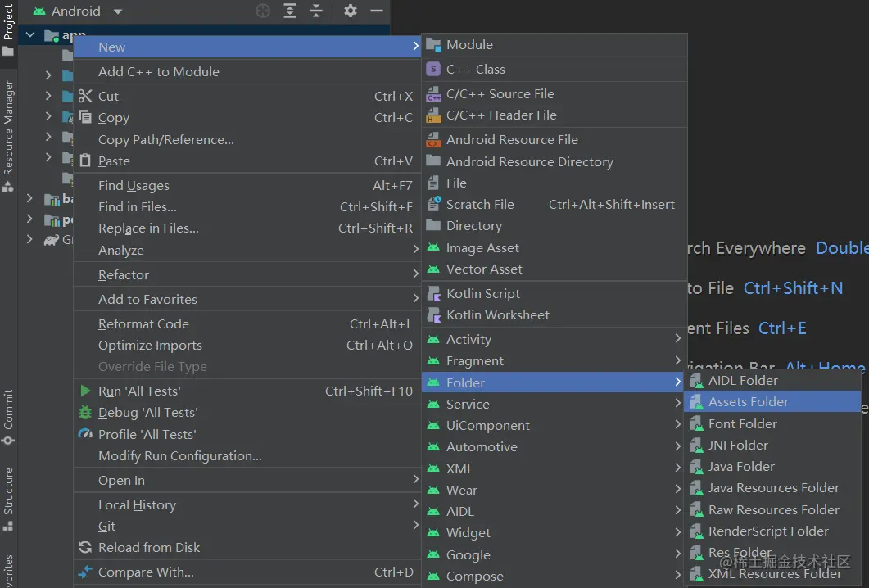Select RenderScript Folder entry
869x588 pixels.
pyautogui.click(x=772, y=531)
